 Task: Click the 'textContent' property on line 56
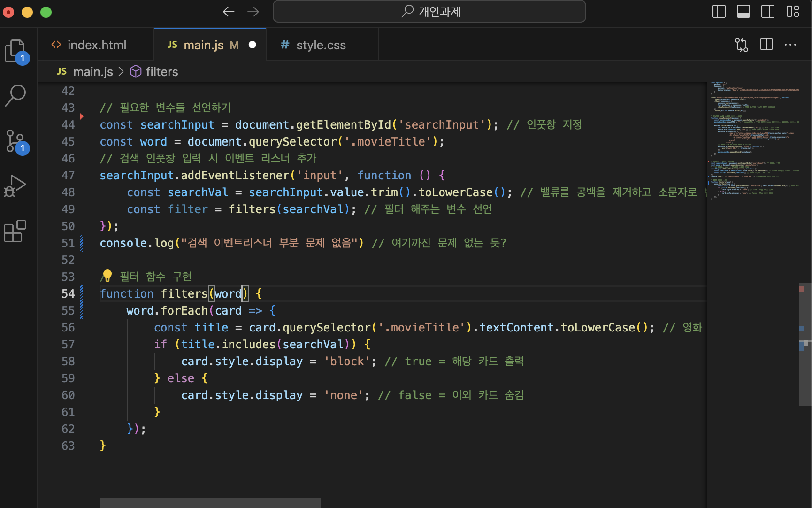[516, 328]
